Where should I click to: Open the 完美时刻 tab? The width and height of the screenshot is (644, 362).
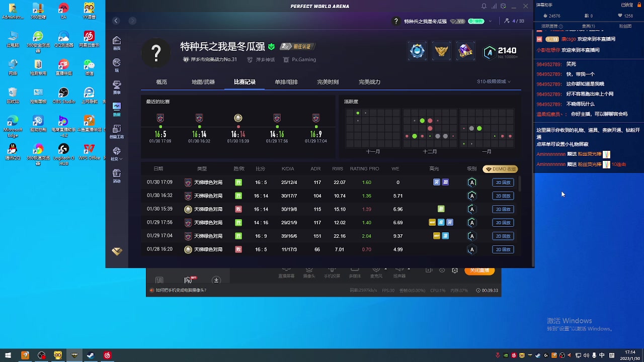pos(328,82)
